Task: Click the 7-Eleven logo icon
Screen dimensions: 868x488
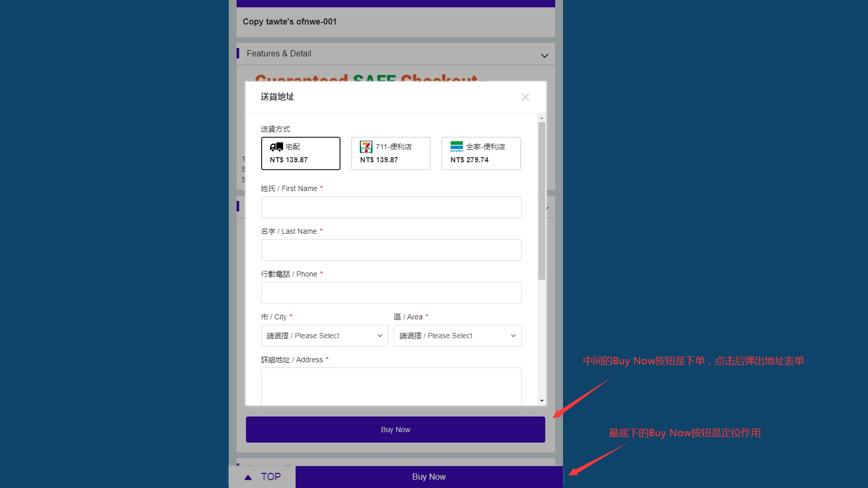Action: tap(366, 147)
